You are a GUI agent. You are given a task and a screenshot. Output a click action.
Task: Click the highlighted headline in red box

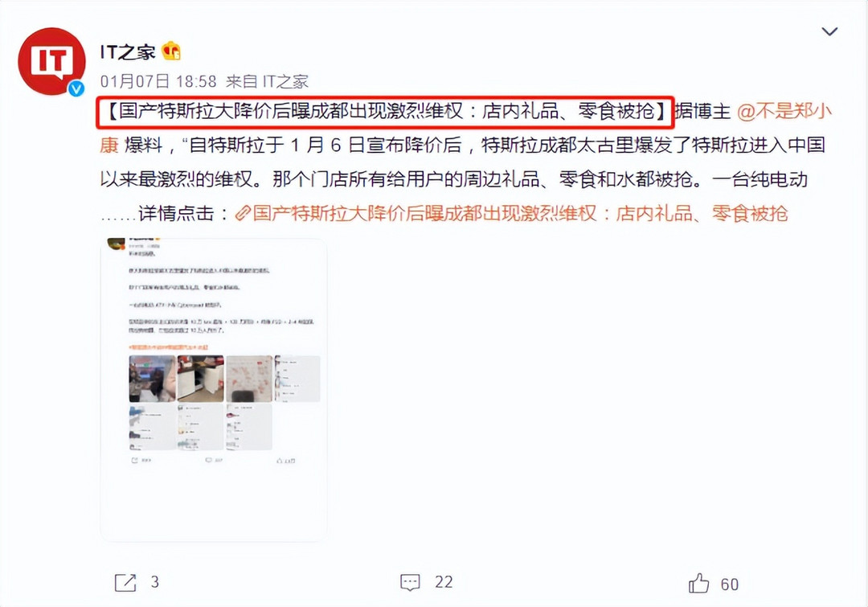click(x=385, y=112)
